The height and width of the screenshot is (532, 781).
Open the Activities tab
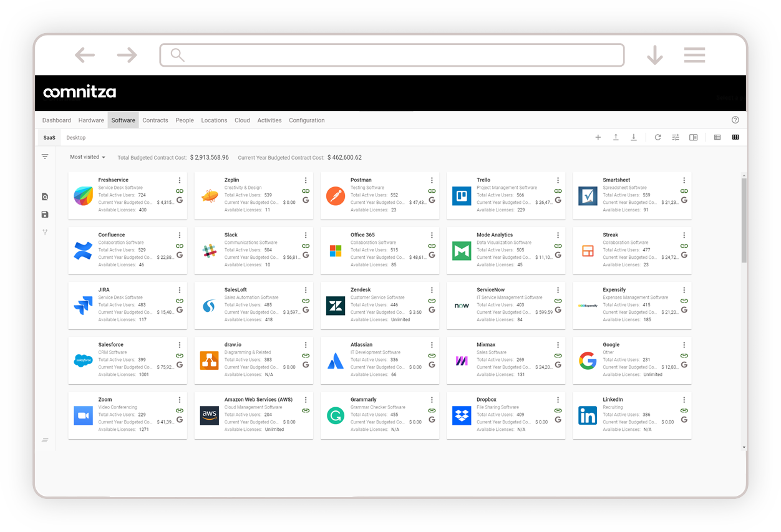pyautogui.click(x=269, y=120)
